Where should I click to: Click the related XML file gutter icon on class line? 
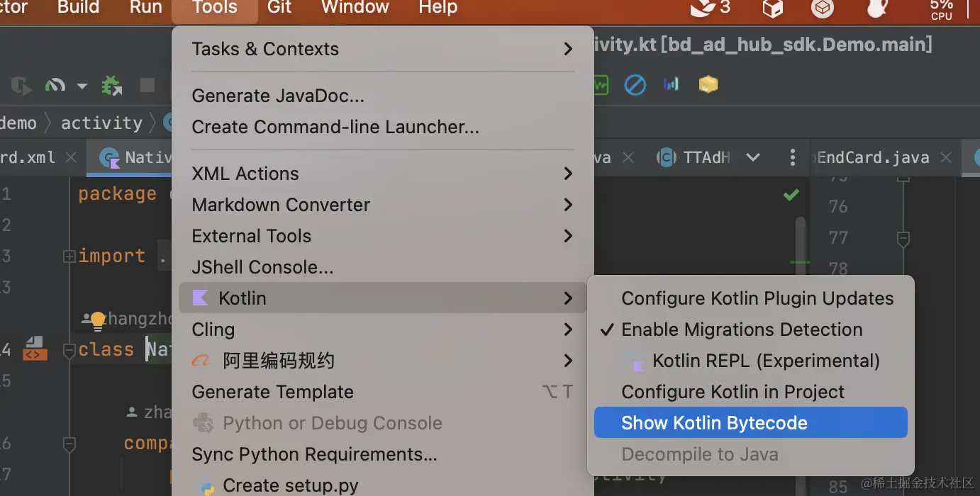[35, 349]
